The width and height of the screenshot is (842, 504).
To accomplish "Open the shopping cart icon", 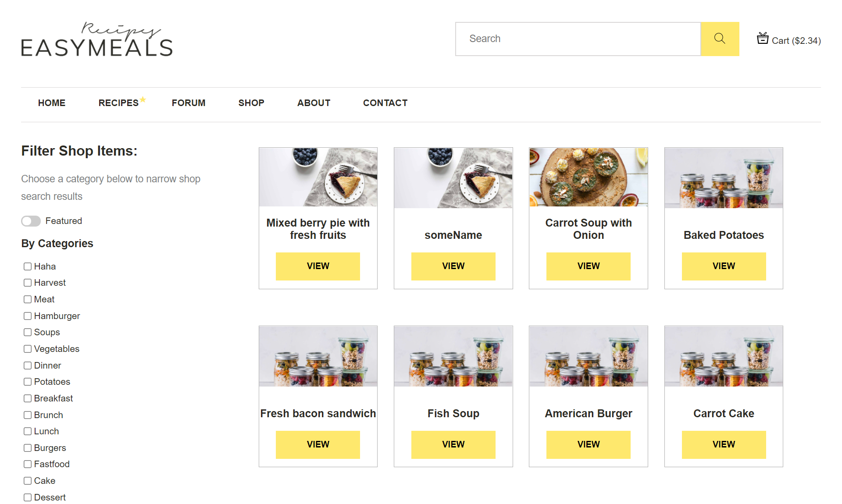I will tap(763, 39).
